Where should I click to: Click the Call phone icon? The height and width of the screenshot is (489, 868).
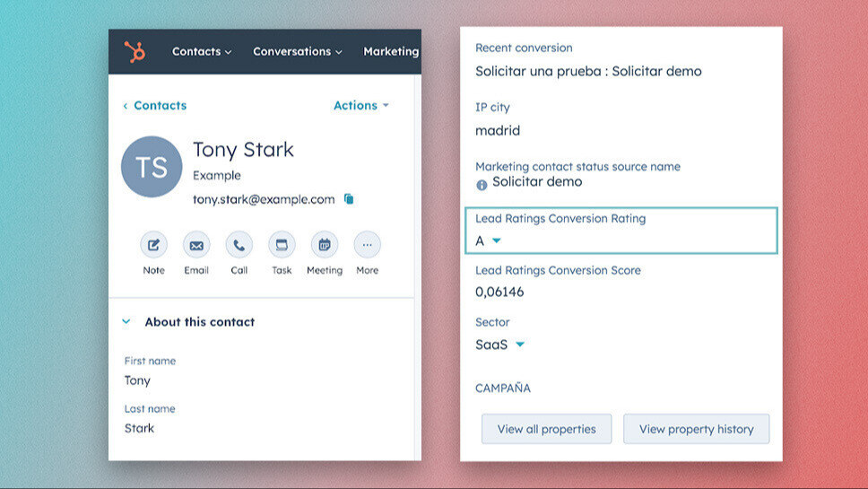[x=239, y=245]
